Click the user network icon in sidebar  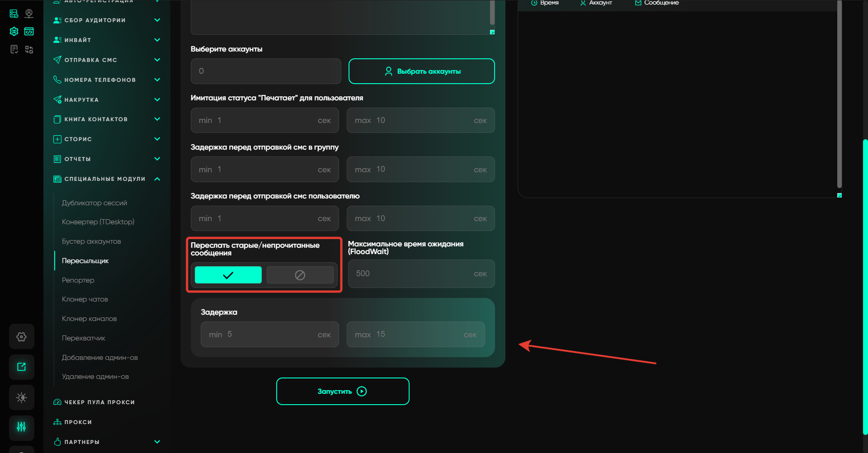pyautogui.click(x=29, y=14)
